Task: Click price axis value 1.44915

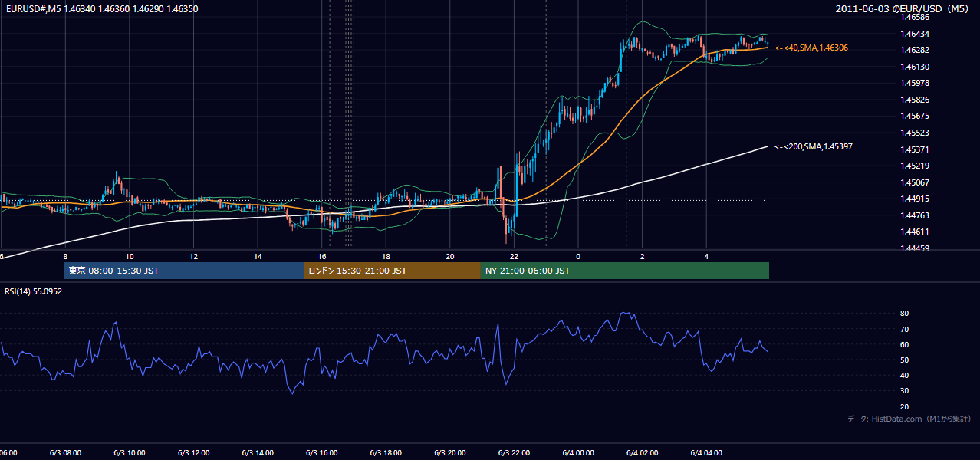Action: [x=916, y=199]
